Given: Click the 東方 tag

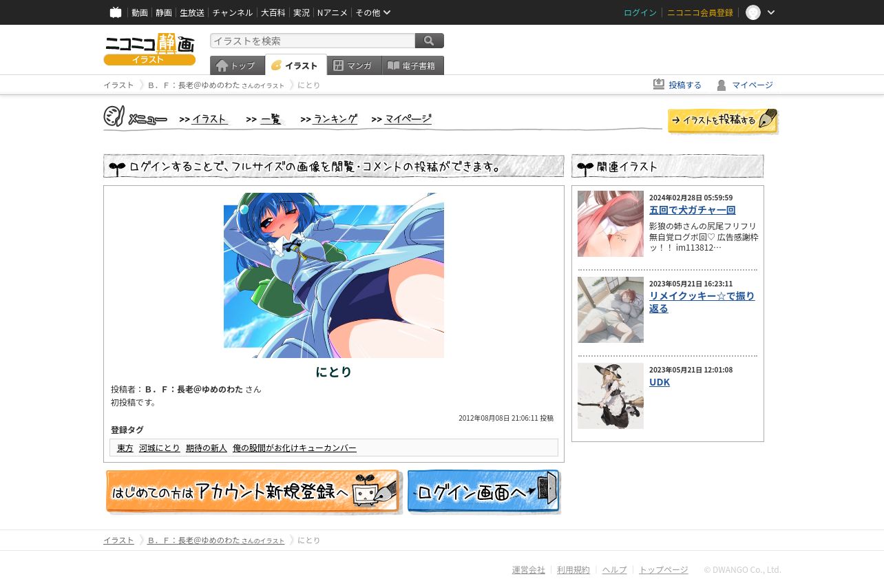Looking at the screenshot, I should point(125,448).
